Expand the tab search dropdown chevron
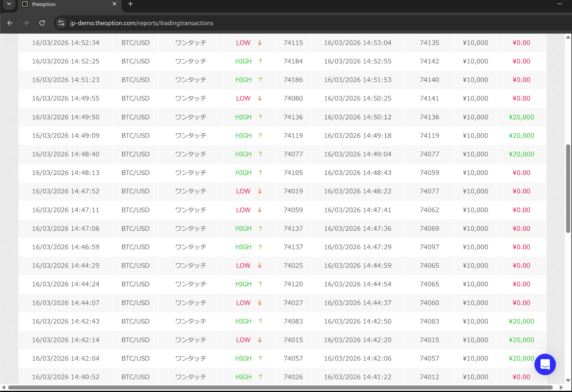 click(9, 4)
